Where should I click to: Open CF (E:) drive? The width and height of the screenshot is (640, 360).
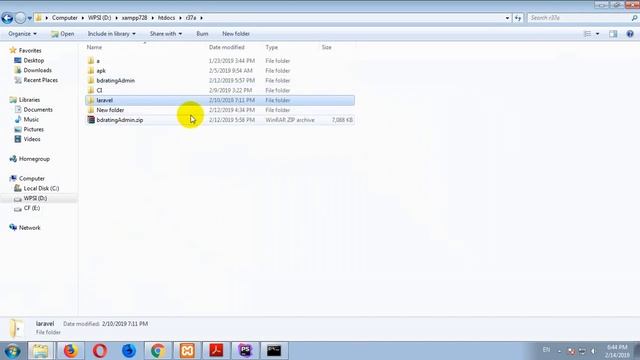31,208
